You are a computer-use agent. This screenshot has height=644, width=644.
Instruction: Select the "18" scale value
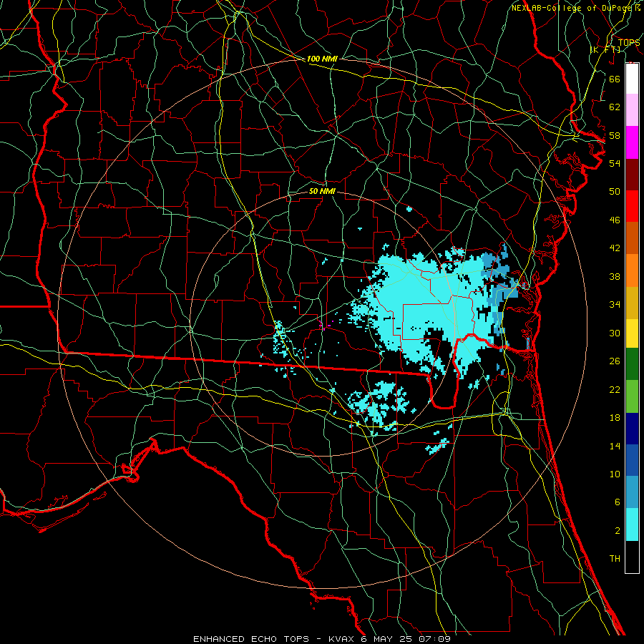[615, 418]
